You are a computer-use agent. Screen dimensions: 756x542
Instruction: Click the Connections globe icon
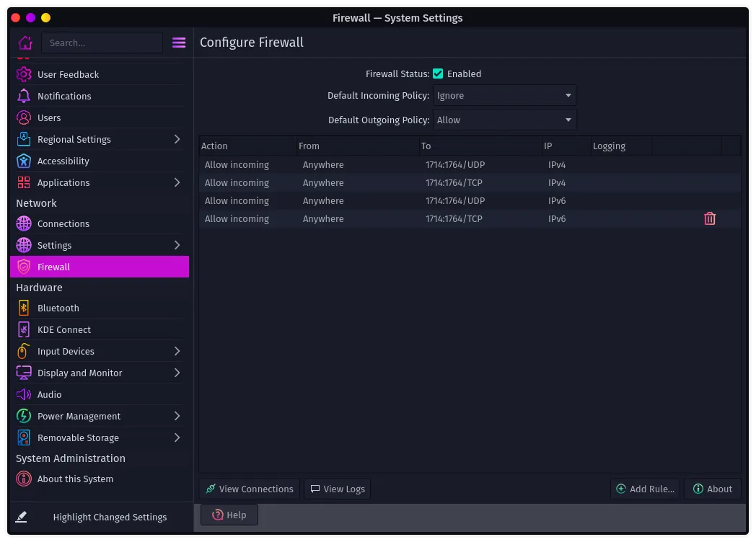click(x=24, y=223)
